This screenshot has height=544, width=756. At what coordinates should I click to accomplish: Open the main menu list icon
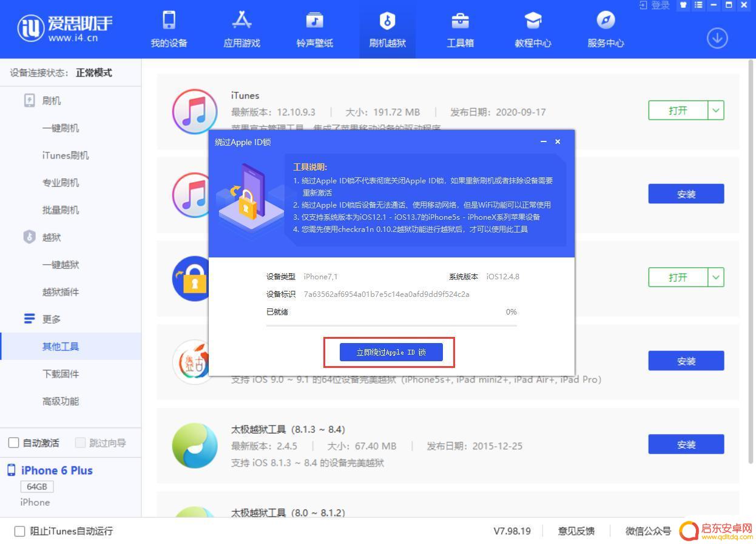coord(698,5)
